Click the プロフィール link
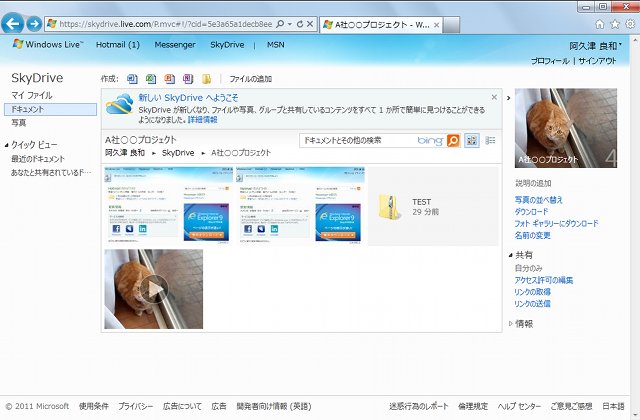The width and height of the screenshot is (640, 420). (550, 61)
